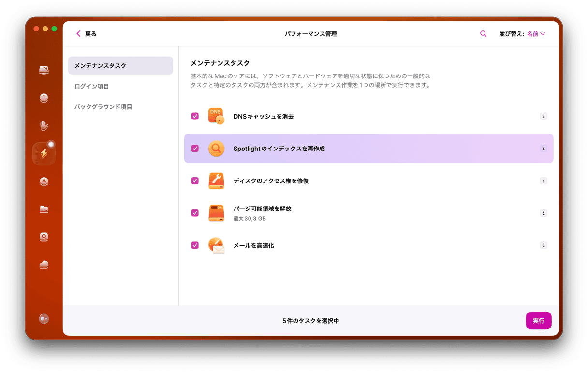Image resolution: width=588 pixels, height=373 pixels.
Task: Open the Applications icon in sidebar
Action: (x=44, y=181)
